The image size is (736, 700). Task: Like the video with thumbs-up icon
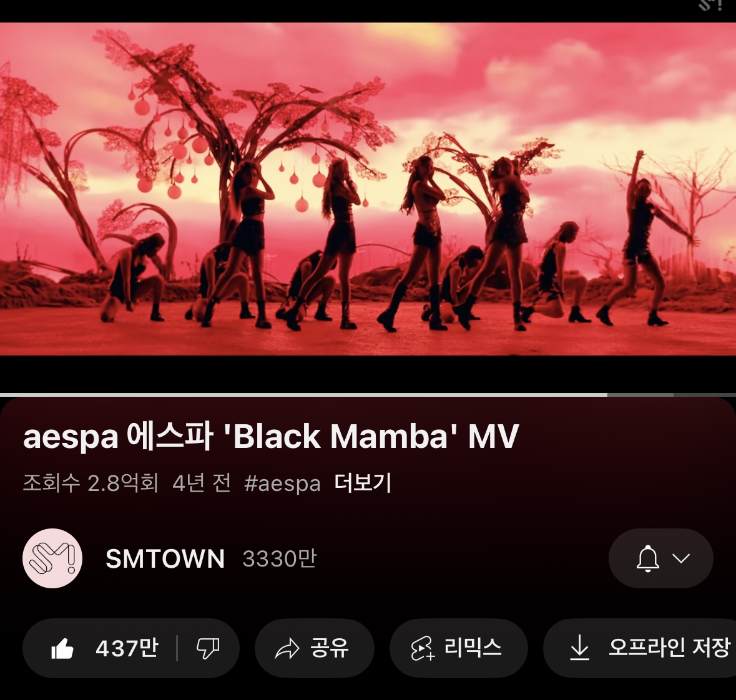pos(62,648)
